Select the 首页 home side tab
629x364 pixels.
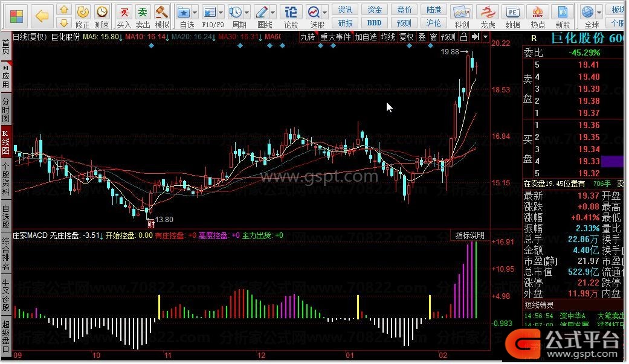coord(5,47)
